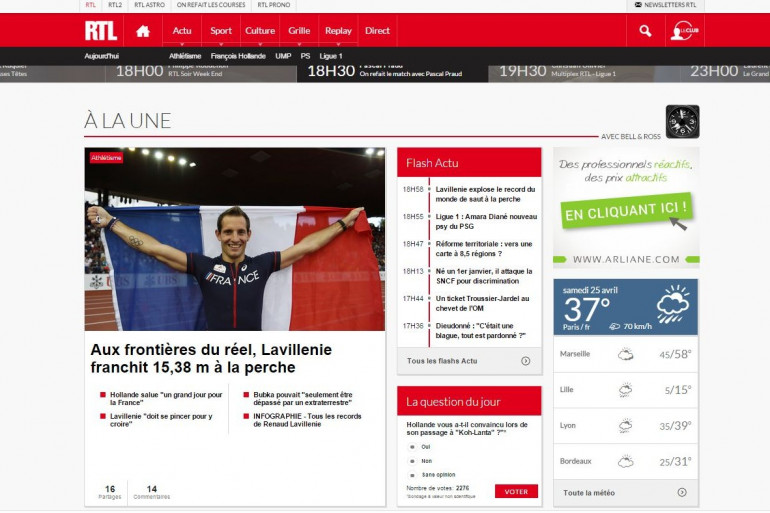Click arrow icon beside Tous les flashs Actu
Viewport: 770px width, 513px height.
tap(525, 361)
